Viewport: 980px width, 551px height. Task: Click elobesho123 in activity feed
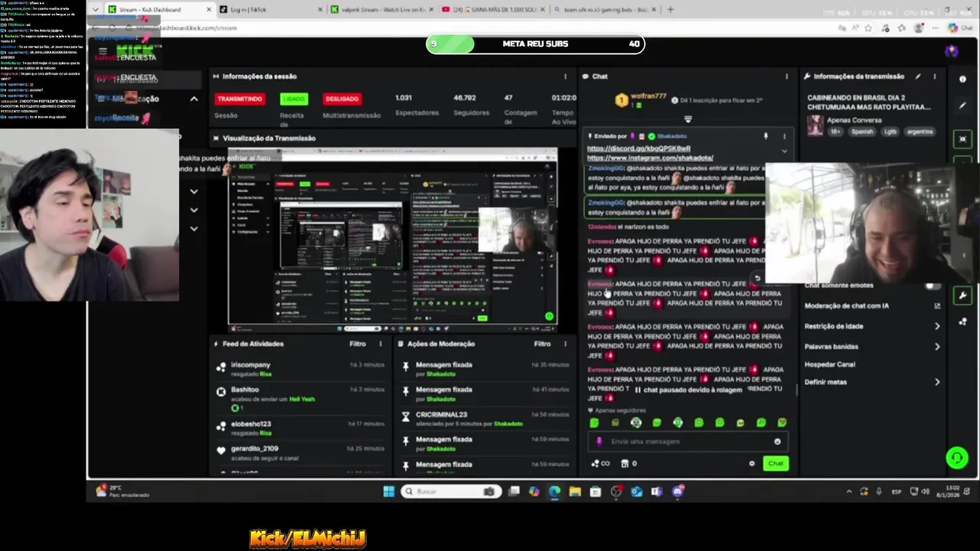[251, 424]
